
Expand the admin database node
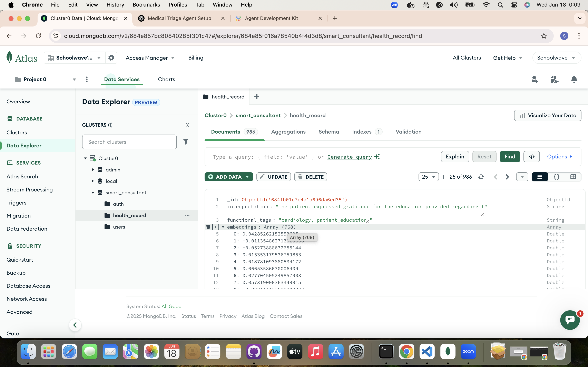coord(92,170)
